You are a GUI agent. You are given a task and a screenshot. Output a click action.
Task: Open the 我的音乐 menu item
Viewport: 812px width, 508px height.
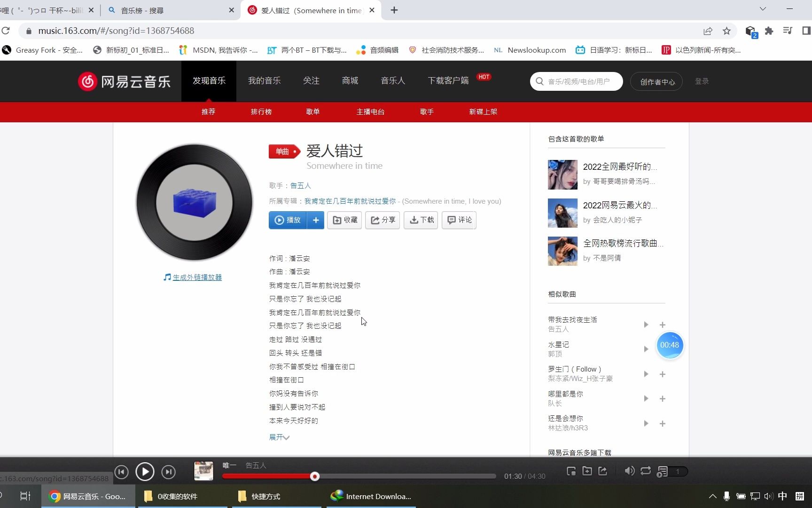pos(264,80)
